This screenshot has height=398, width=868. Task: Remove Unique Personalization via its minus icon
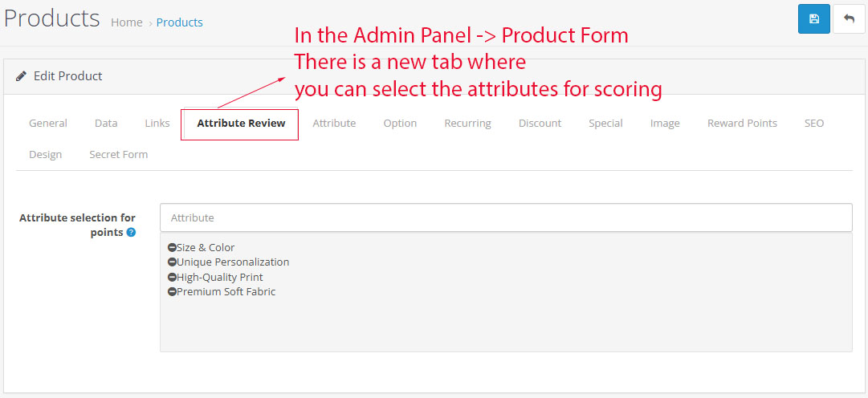(172, 262)
